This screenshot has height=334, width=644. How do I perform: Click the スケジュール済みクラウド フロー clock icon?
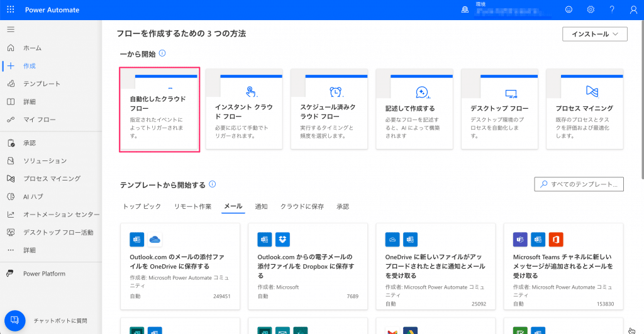pos(336,92)
